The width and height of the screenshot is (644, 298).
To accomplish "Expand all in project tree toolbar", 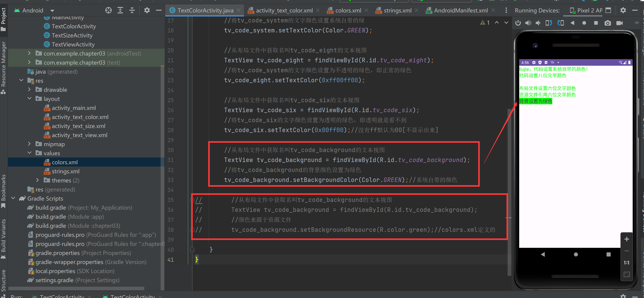I will click(x=120, y=10).
